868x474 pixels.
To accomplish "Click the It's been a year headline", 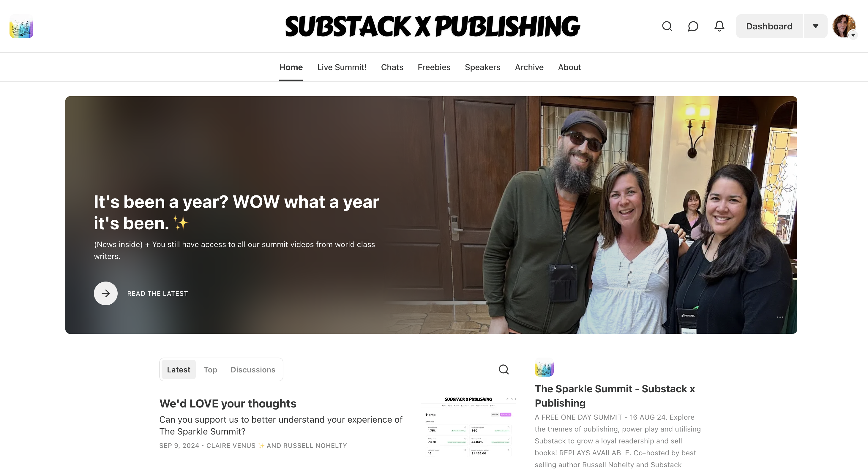I will click(x=236, y=212).
